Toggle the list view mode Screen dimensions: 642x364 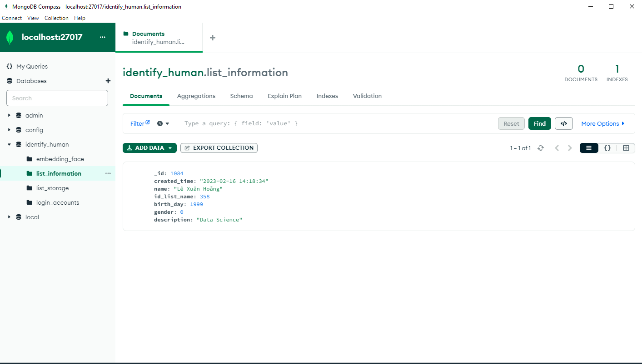[589, 148]
